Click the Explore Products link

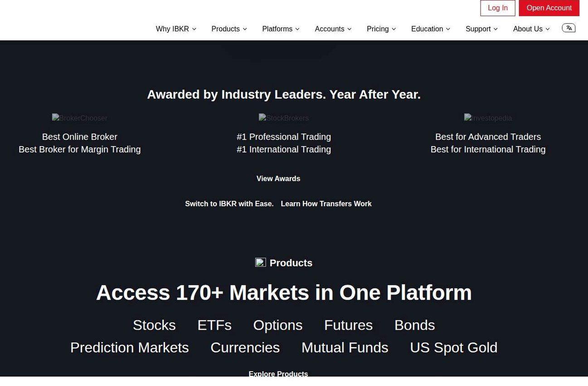tap(278, 374)
